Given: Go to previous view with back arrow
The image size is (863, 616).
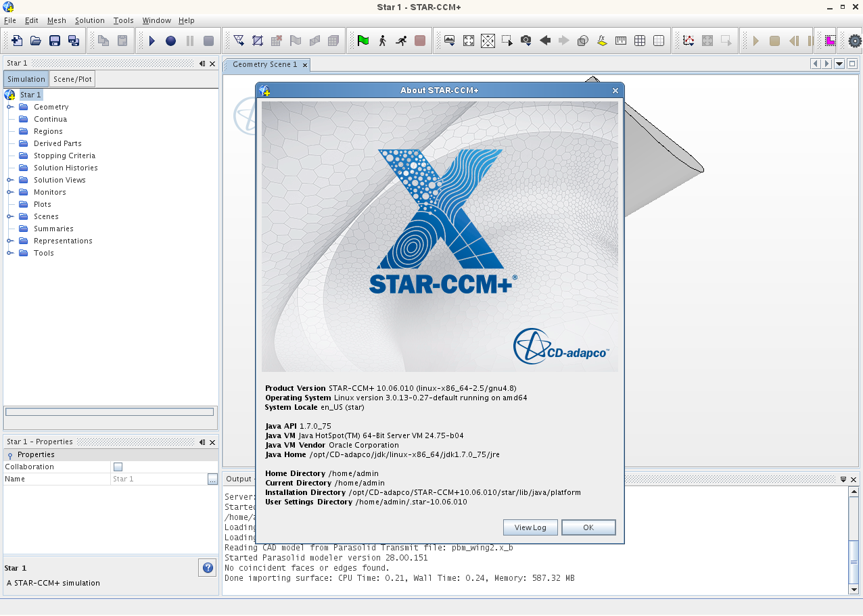Looking at the screenshot, I should pyautogui.click(x=545, y=41).
